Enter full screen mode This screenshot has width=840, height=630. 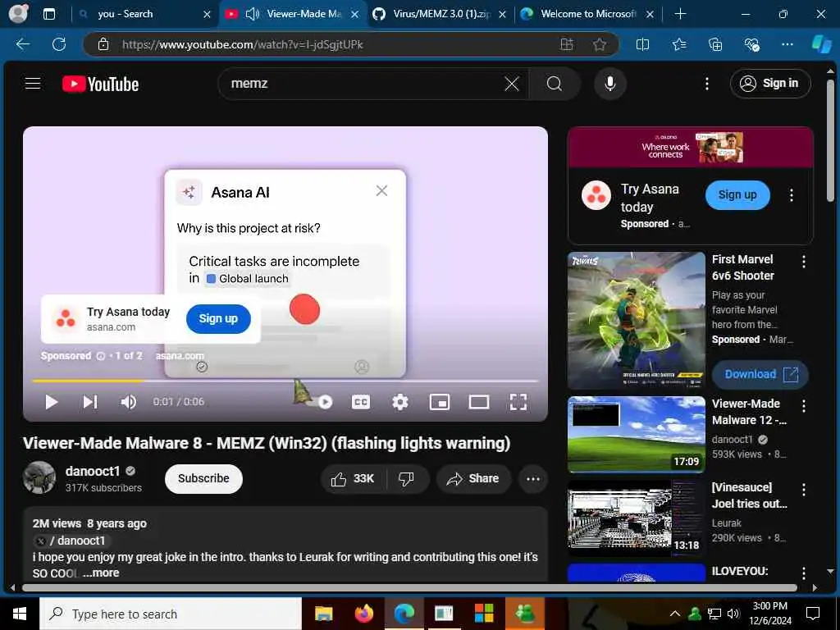pos(518,402)
